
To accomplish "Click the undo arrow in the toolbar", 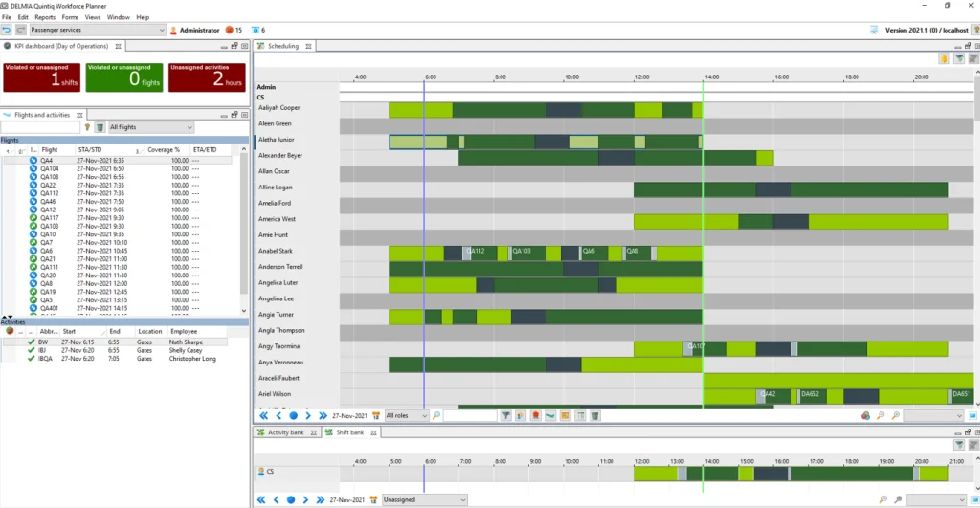I will 7,31.
